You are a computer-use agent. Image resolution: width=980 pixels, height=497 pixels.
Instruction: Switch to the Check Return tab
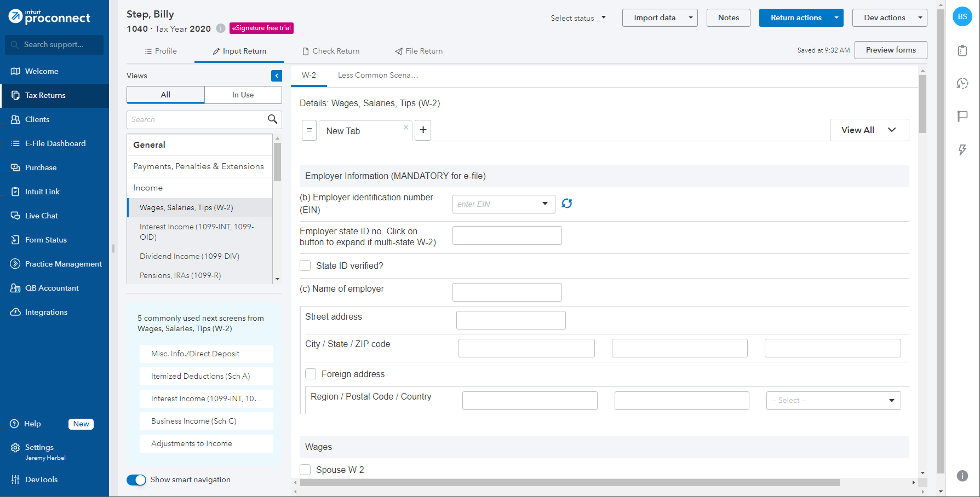331,51
